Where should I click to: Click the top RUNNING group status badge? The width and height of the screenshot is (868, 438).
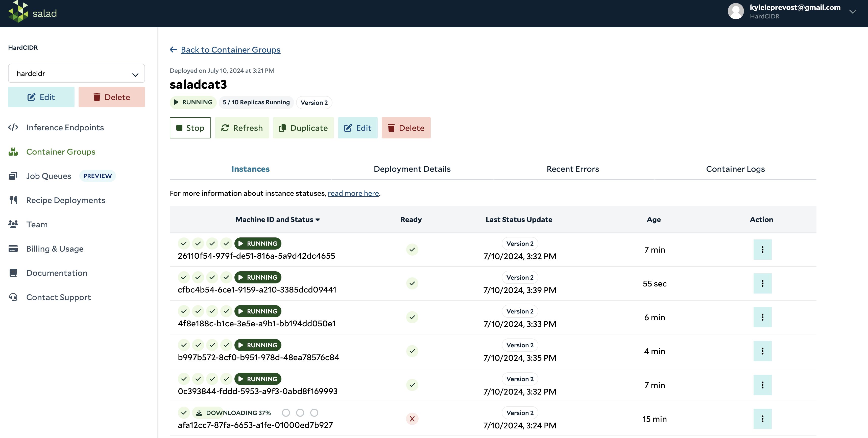pyautogui.click(x=194, y=102)
